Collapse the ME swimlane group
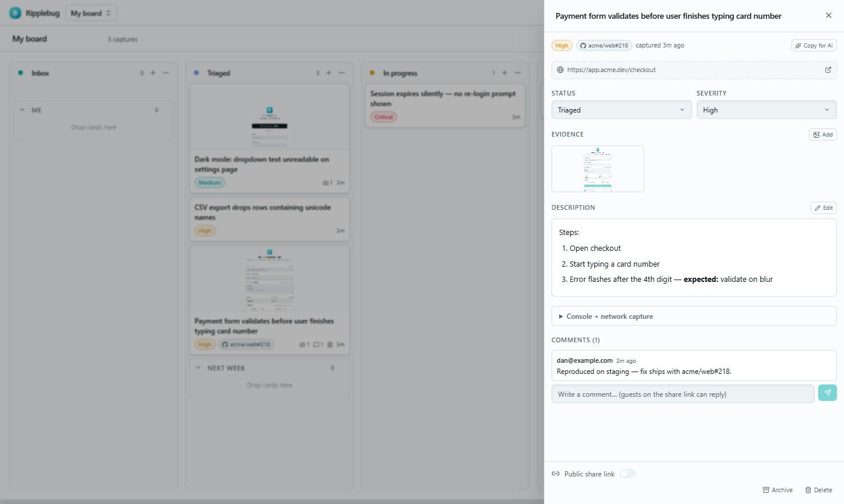 [x=22, y=110]
